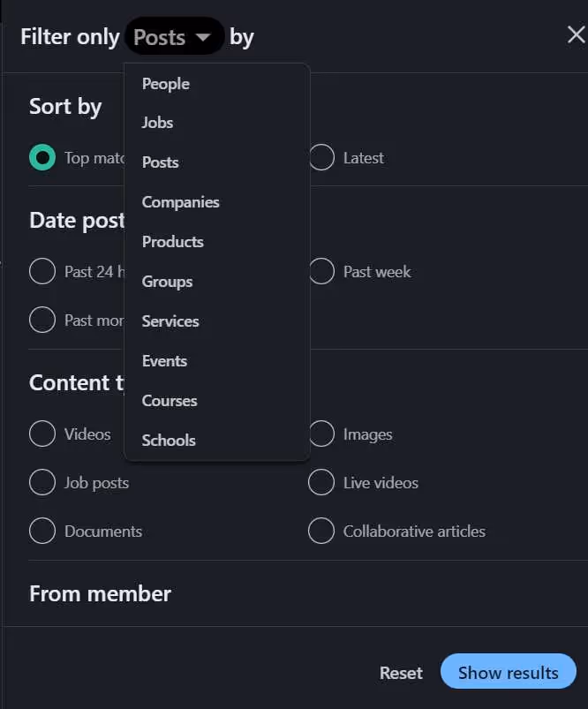Image resolution: width=588 pixels, height=709 pixels.
Task: Pick Events from the filter type list
Action: click(164, 361)
